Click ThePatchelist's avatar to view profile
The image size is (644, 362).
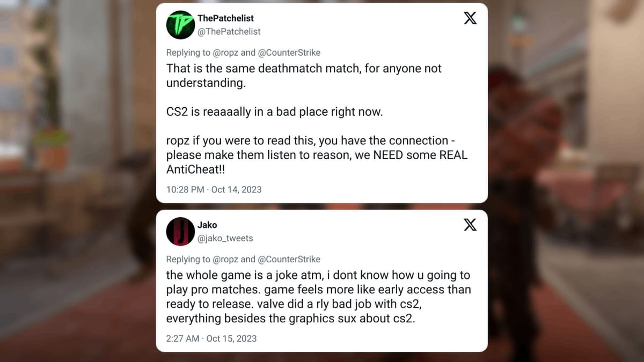click(x=180, y=25)
